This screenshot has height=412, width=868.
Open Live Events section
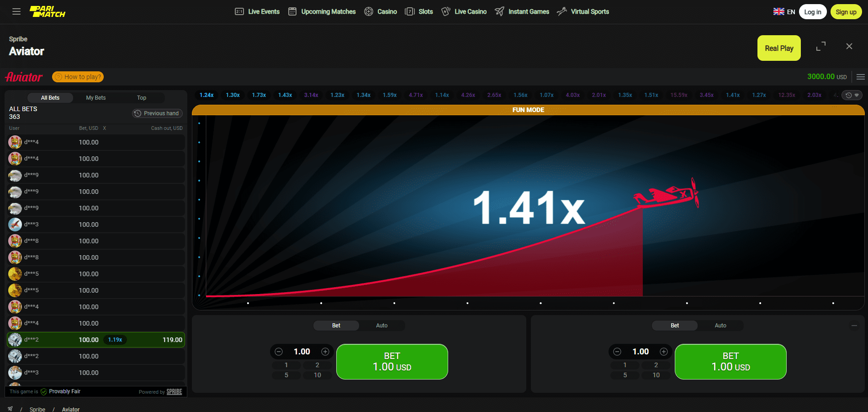pyautogui.click(x=264, y=11)
